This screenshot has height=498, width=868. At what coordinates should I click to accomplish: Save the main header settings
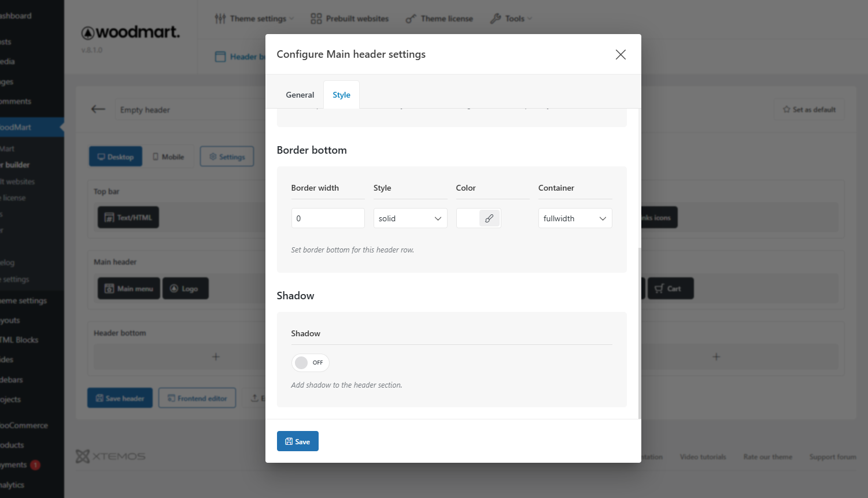(x=297, y=441)
